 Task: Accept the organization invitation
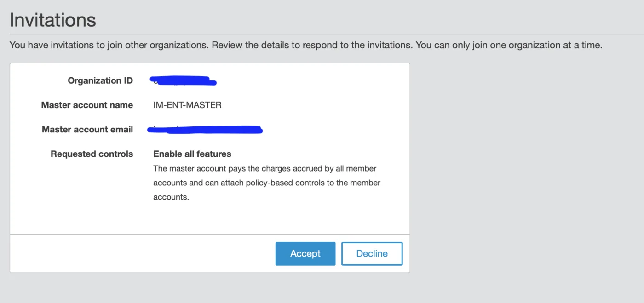(305, 254)
